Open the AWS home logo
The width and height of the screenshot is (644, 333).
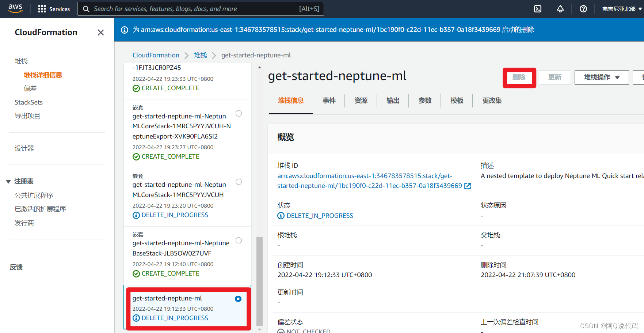(x=15, y=8)
